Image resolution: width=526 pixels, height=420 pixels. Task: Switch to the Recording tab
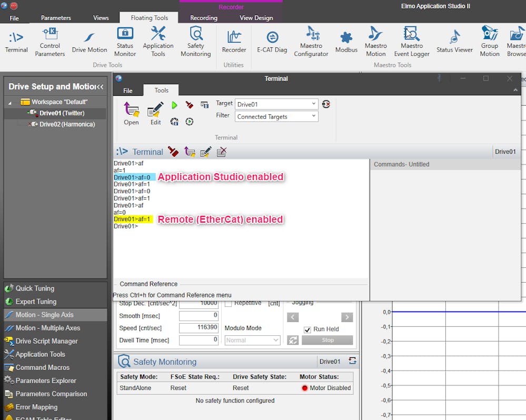point(204,18)
